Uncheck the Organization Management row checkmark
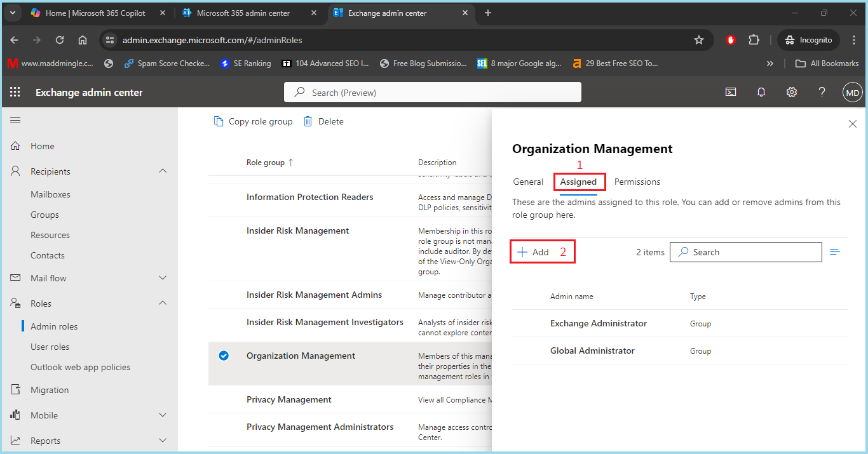868x454 pixels. pos(224,356)
